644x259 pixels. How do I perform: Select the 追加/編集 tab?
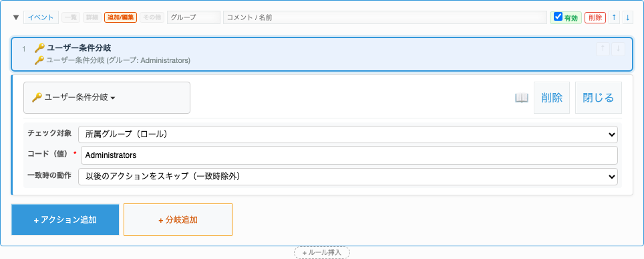(x=120, y=17)
